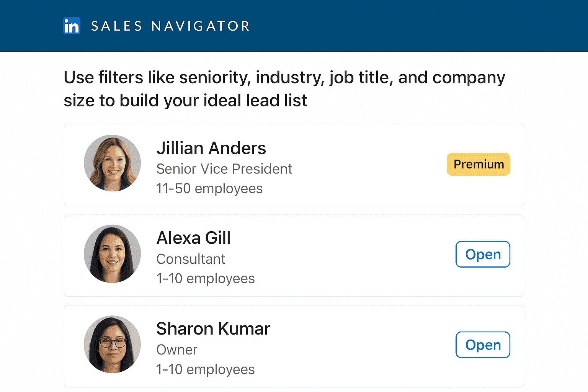588x392 pixels.
Task: Click the filters heading text
Action: pyautogui.click(x=284, y=89)
